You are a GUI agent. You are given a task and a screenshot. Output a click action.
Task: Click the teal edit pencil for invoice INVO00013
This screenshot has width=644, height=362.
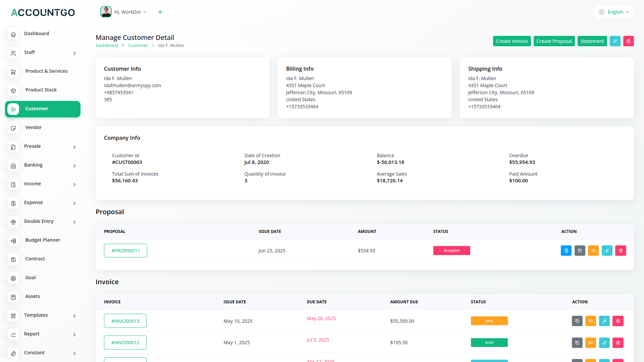(604, 321)
